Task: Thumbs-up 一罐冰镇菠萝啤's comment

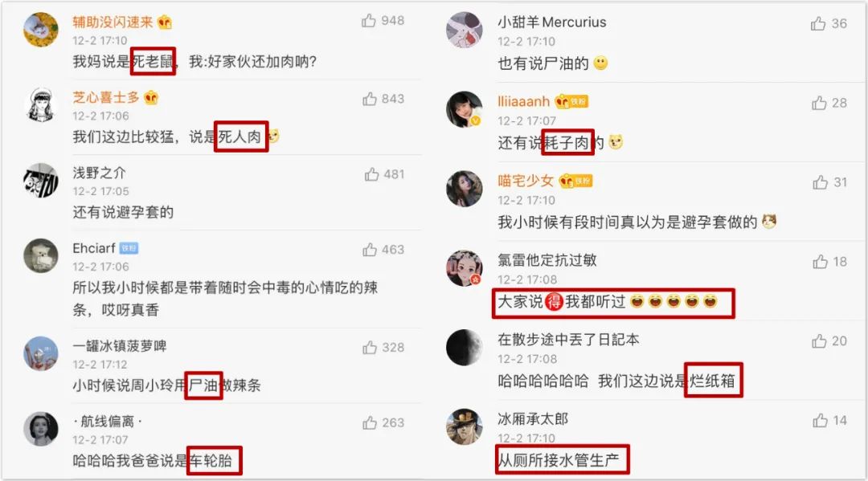Action: coord(370,347)
